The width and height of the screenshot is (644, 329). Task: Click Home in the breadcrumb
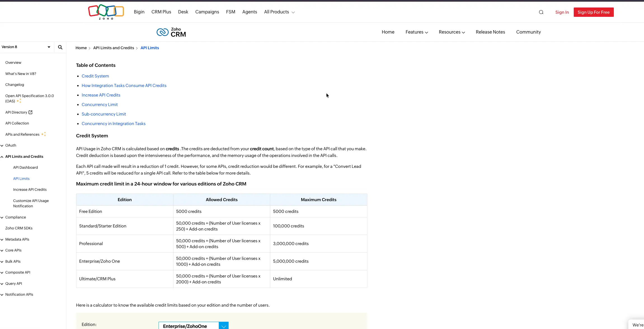(x=81, y=48)
